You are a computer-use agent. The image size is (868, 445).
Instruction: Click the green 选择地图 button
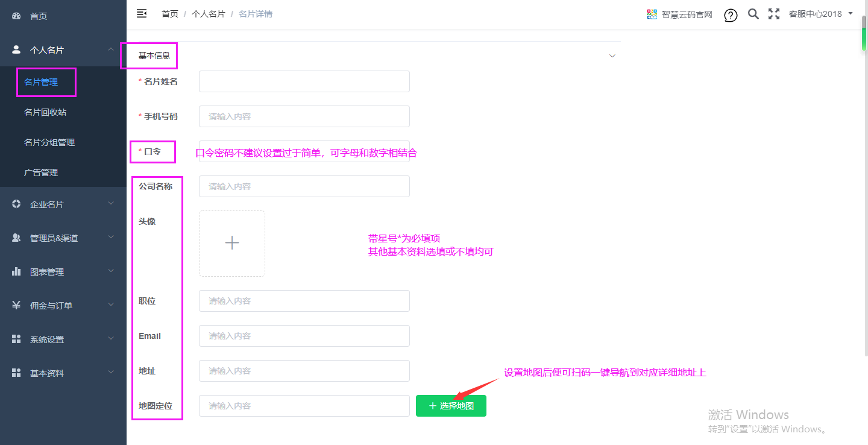coord(451,406)
